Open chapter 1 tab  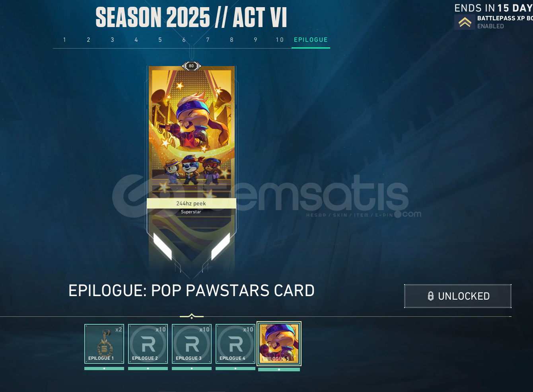click(64, 40)
